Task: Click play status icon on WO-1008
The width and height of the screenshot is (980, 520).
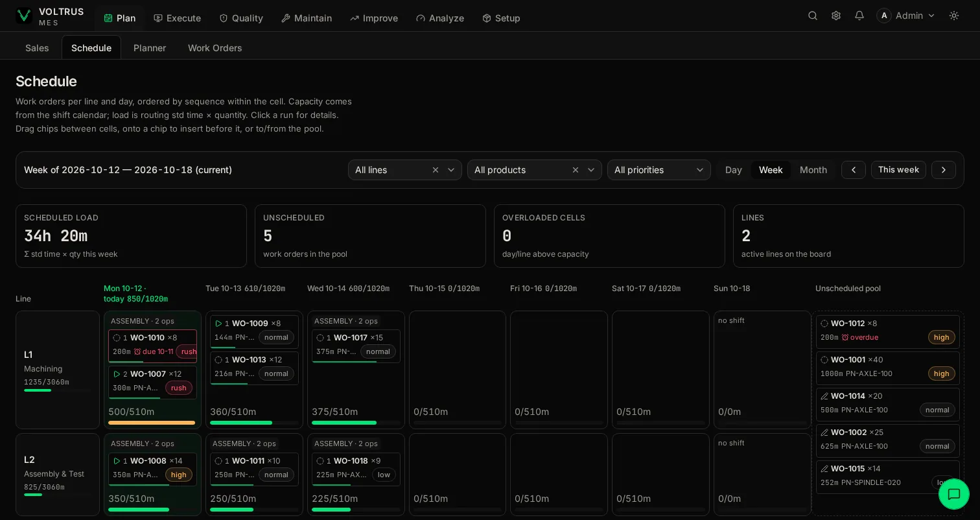Action: (117, 461)
